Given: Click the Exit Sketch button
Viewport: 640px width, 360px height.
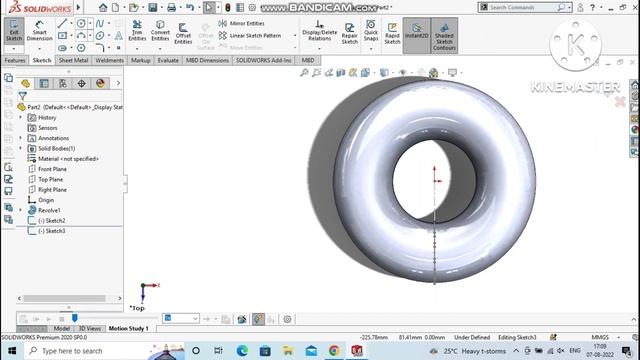Looking at the screenshot, I should point(14,30).
